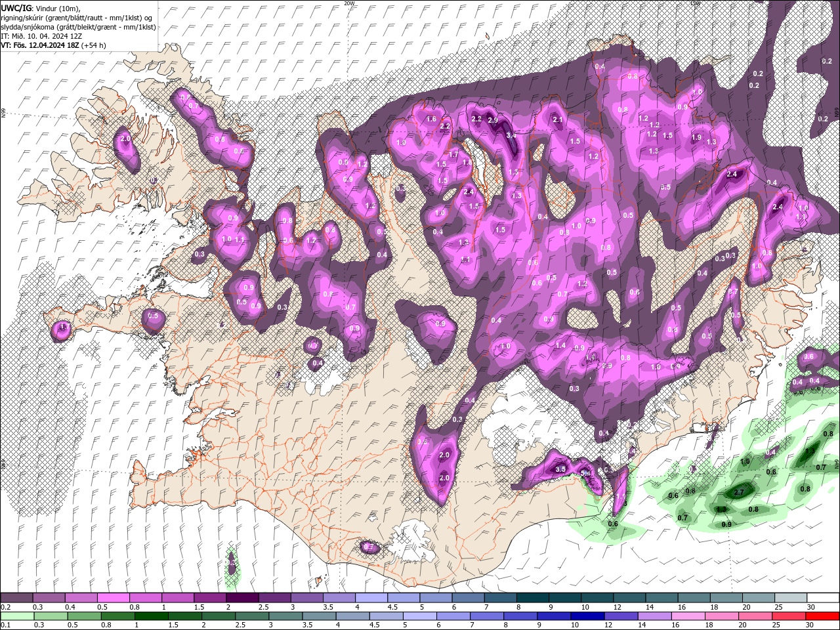840x630 pixels.
Task: Click the bright red 30 rain legend swatch
Action: point(823,616)
